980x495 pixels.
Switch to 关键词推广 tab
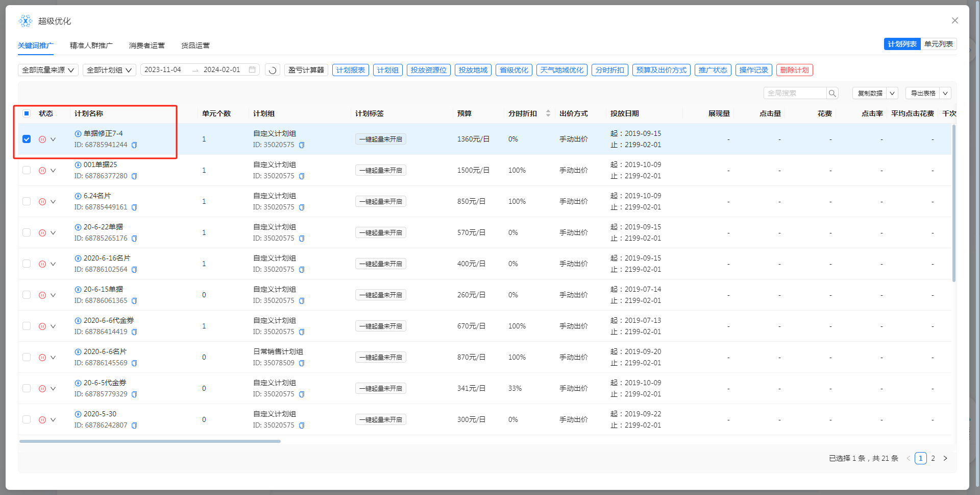(x=36, y=45)
